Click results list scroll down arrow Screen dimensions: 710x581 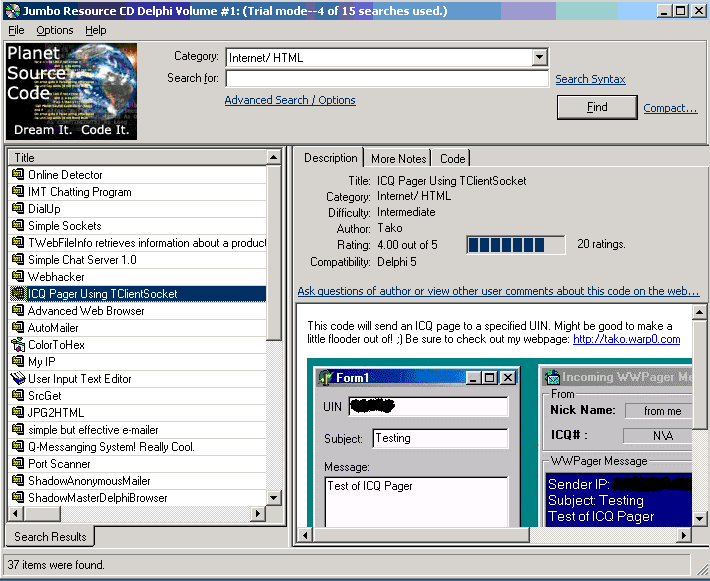click(x=273, y=498)
